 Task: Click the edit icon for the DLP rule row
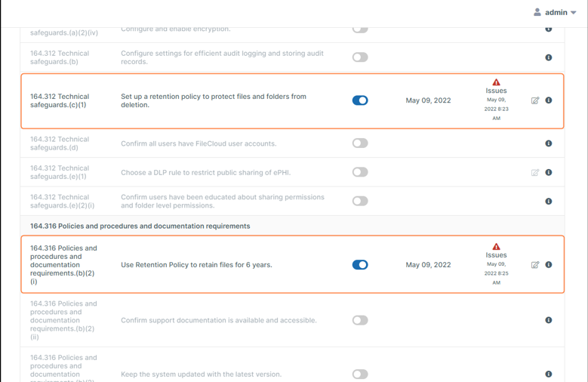click(x=535, y=173)
